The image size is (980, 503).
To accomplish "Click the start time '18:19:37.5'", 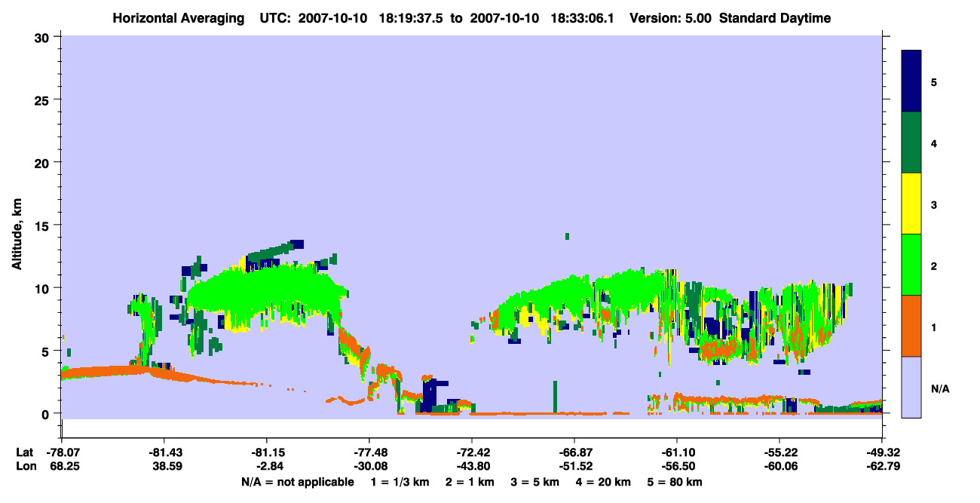I will pyautogui.click(x=412, y=18).
